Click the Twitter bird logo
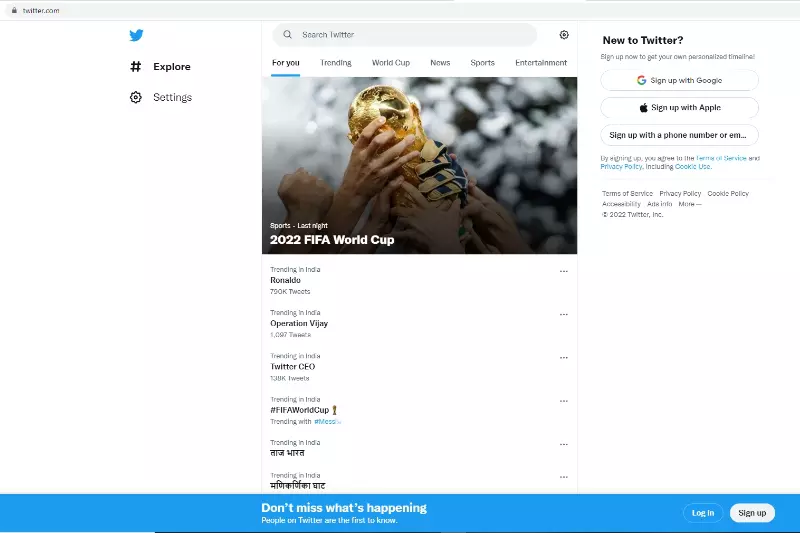This screenshot has height=533, width=800. 136,35
